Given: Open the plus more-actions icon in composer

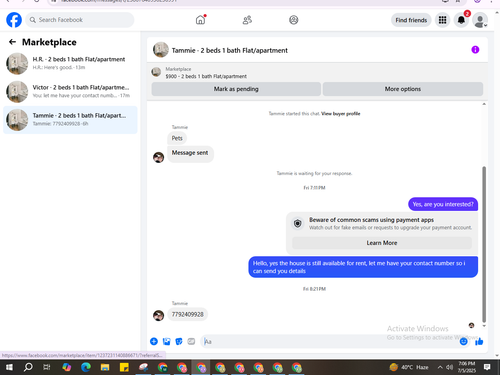Looking at the screenshot, I should [x=154, y=341].
